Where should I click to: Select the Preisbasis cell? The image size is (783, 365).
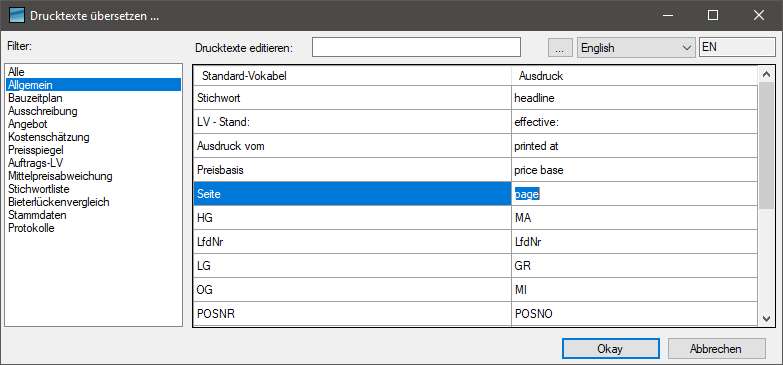point(353,170)
